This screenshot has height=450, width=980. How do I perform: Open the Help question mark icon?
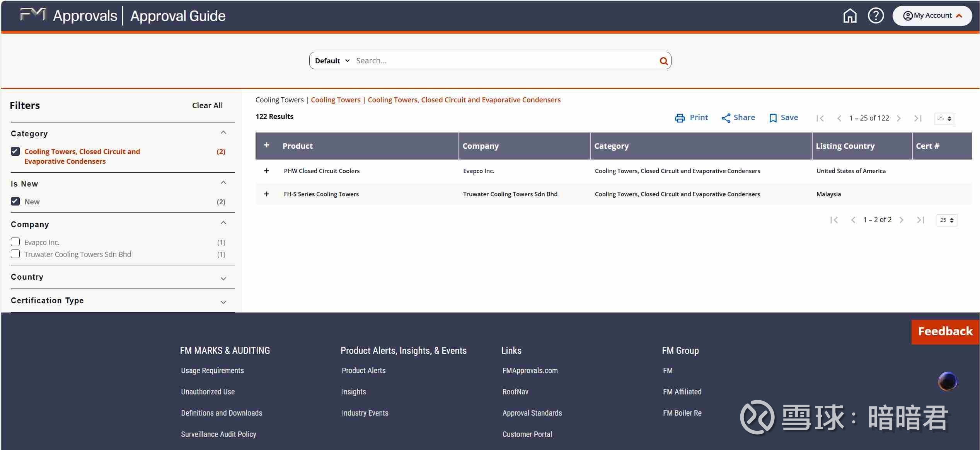coord(876,16)
